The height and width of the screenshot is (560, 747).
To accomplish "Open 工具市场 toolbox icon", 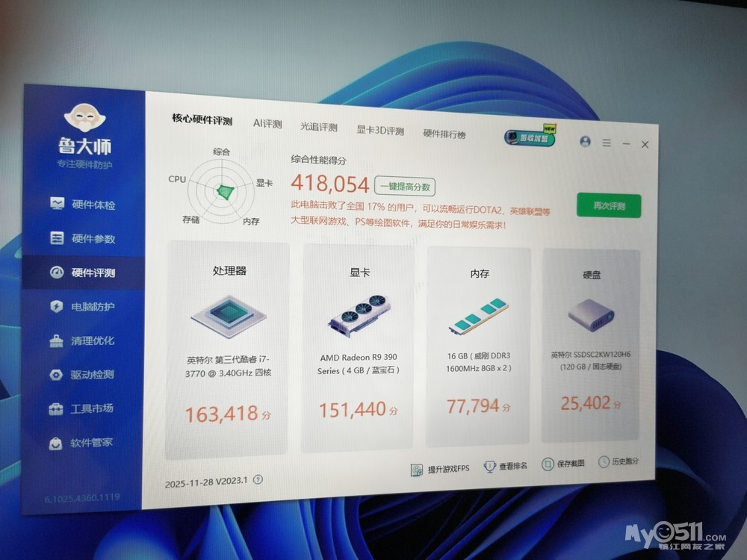I will [x=57, y=408].
